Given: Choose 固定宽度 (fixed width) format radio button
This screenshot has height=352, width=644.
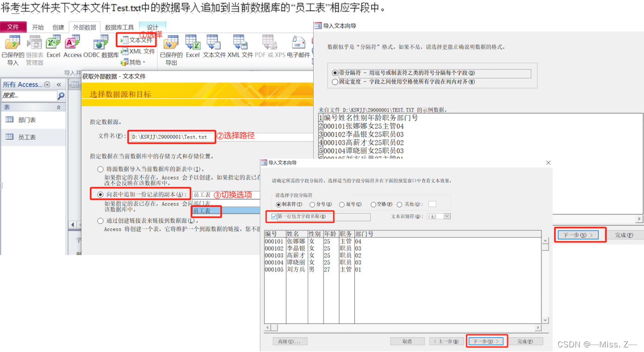Looking at the screenshot, I should 335,82.
